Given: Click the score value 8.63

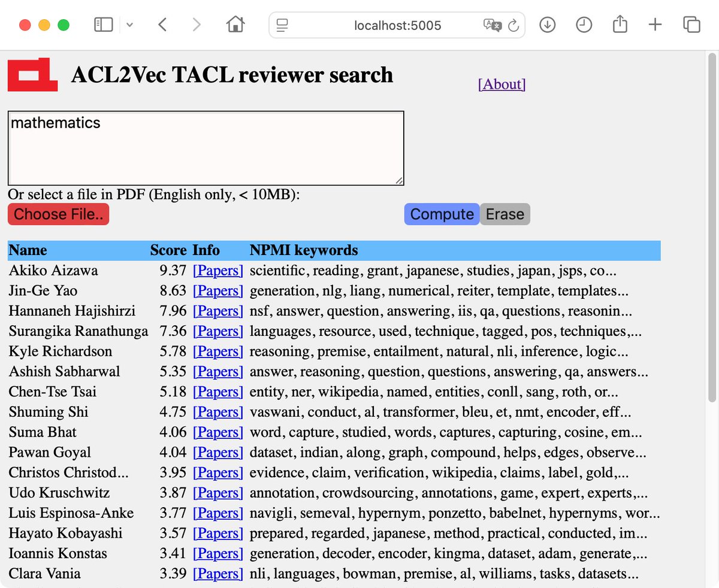Looking at the screenshot, I should 173,291.
